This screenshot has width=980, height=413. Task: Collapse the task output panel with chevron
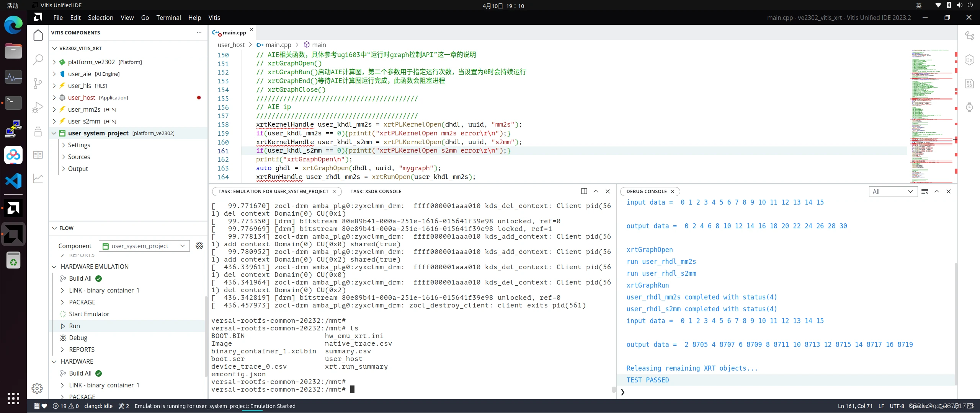(x=596, y=191)
